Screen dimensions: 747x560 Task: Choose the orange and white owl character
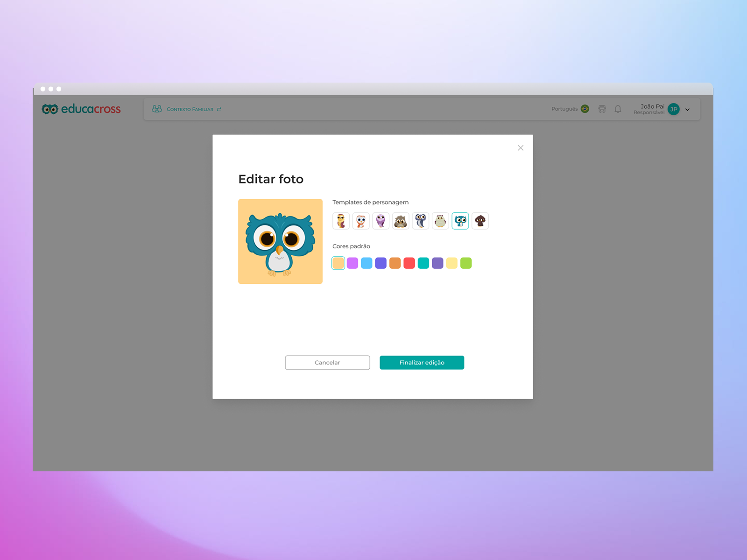(x=361, y=221)
